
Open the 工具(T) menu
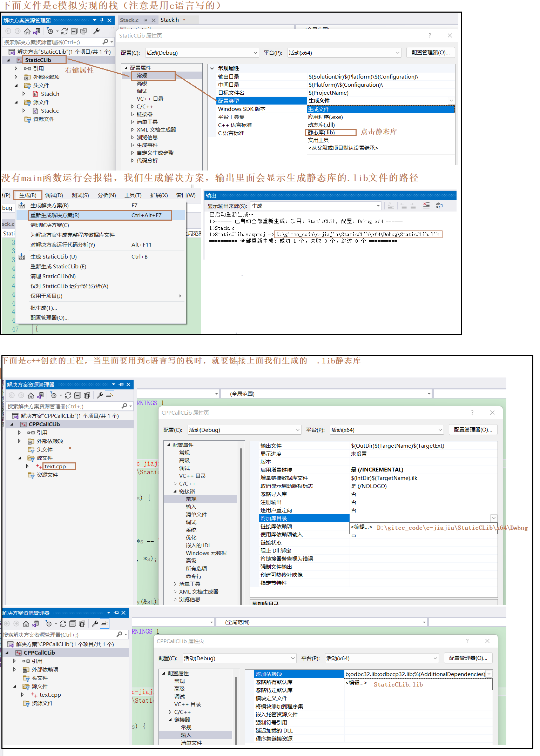133,195
